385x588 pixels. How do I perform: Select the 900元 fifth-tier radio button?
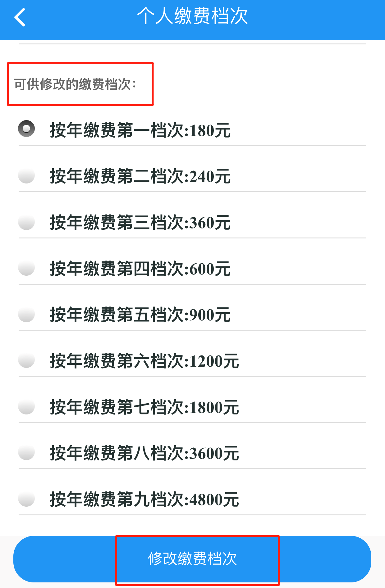tap(26, 314)
